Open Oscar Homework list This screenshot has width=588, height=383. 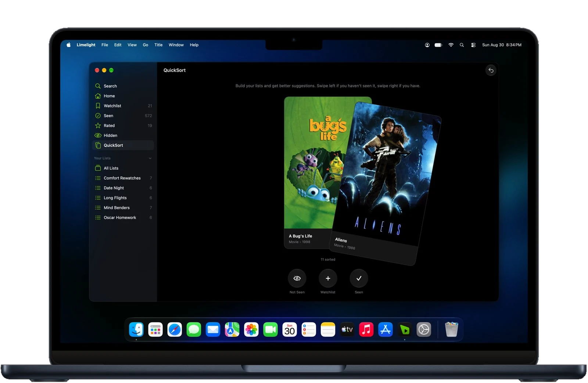coord(123,218)
